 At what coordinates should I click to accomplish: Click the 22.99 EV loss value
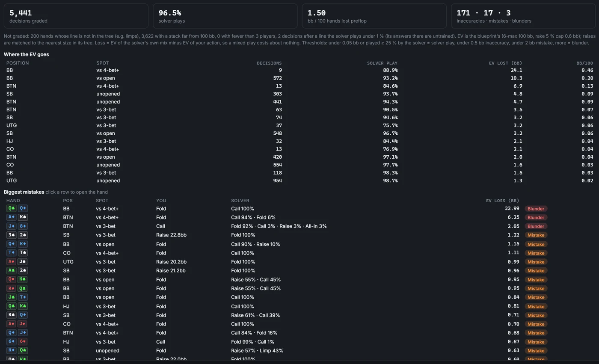tap(512, 209)
